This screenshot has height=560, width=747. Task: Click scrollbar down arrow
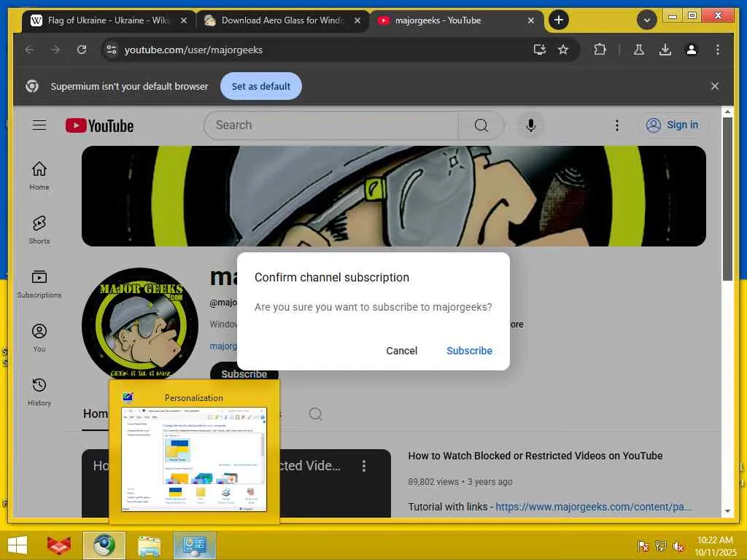tap(727, 511)
